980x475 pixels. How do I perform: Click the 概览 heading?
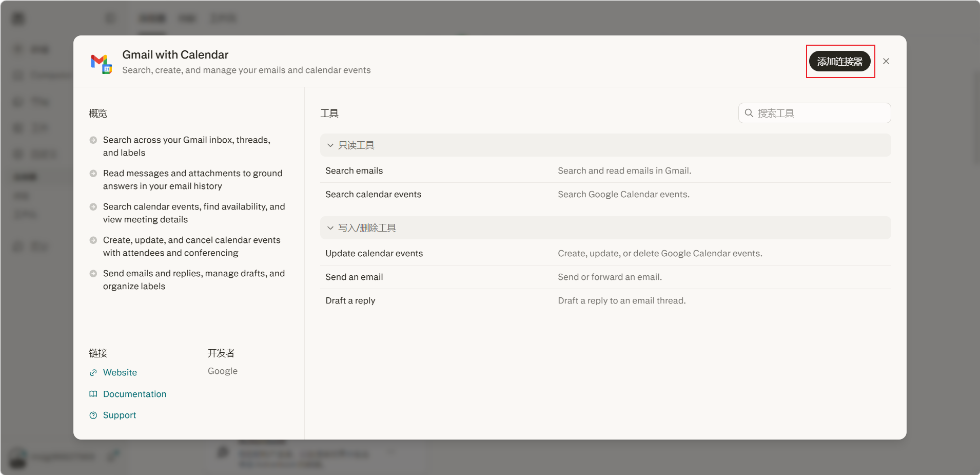98,113
